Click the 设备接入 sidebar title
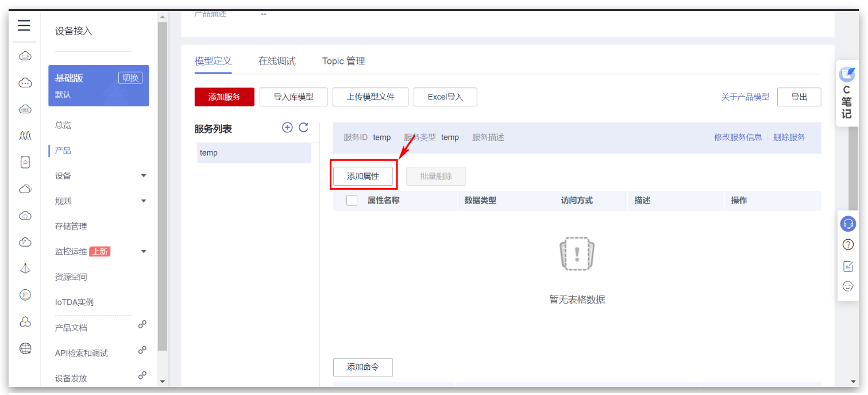The width and height of the screenshot is (868, 395). [74, 31]
